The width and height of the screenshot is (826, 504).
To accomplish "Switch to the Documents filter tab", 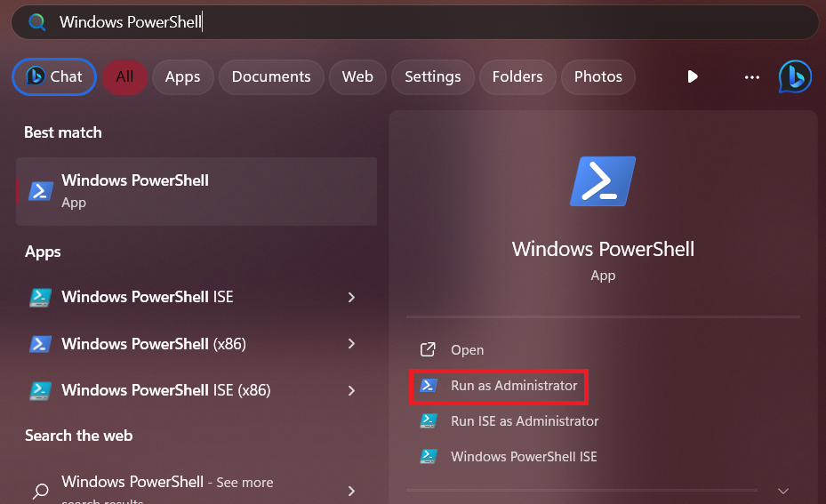I will pos(271,77).
